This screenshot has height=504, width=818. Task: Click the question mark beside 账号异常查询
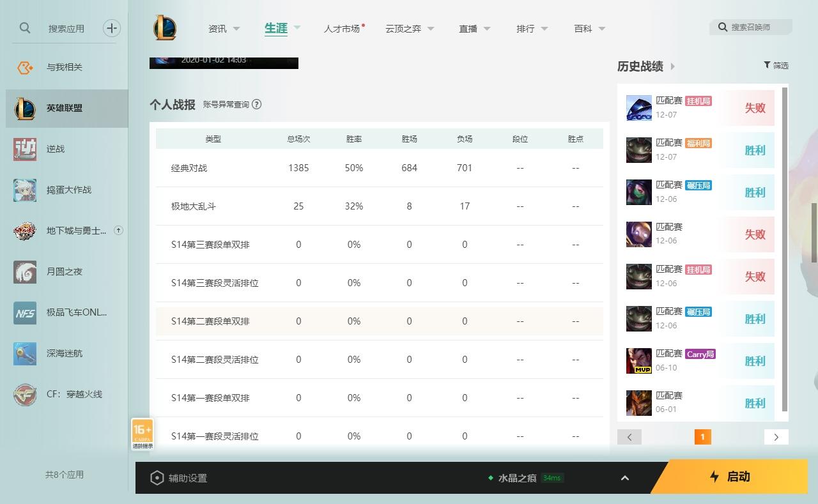pos(256,104)
